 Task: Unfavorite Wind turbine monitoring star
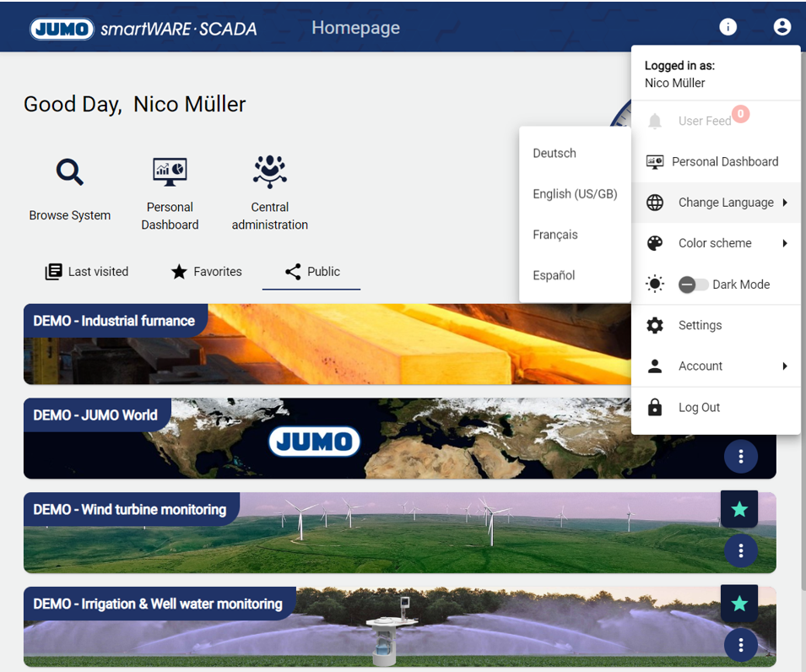point(739,509)
